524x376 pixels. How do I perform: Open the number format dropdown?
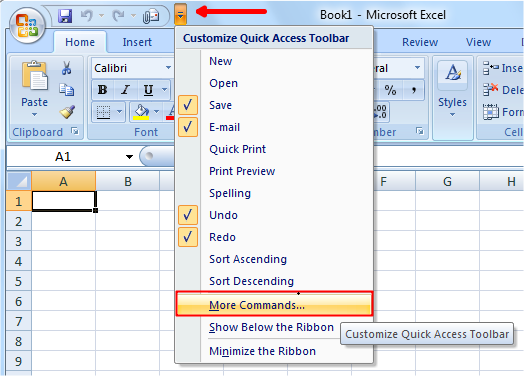(417, 68)
